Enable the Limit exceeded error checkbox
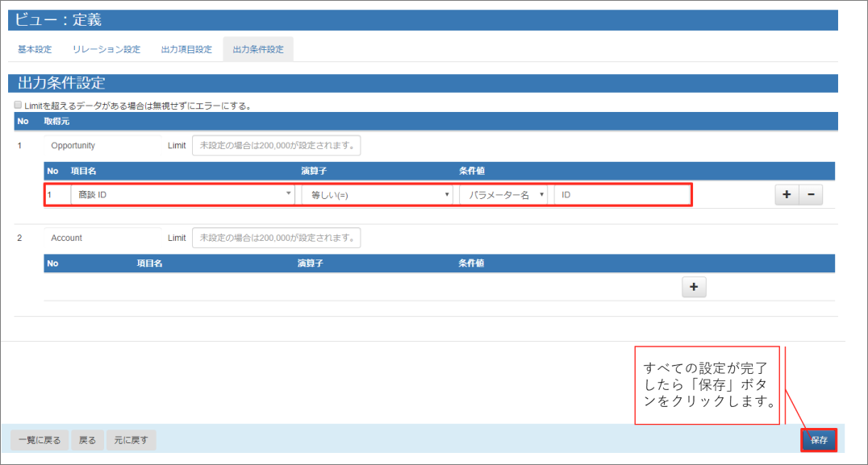The width and height of the screenshot is (868, 465). coord(18,106)
